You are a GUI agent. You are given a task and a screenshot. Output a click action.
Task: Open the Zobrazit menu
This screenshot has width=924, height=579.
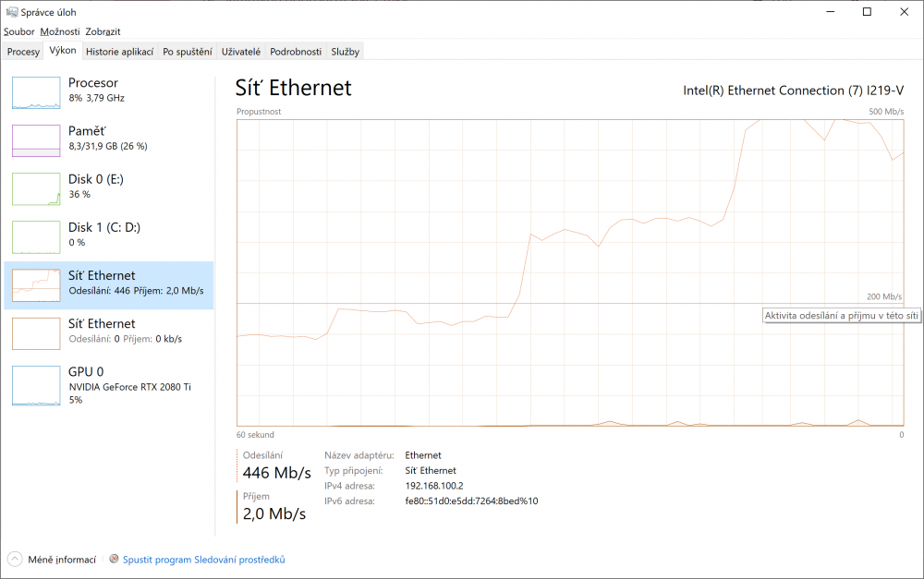tap(103, 31)
